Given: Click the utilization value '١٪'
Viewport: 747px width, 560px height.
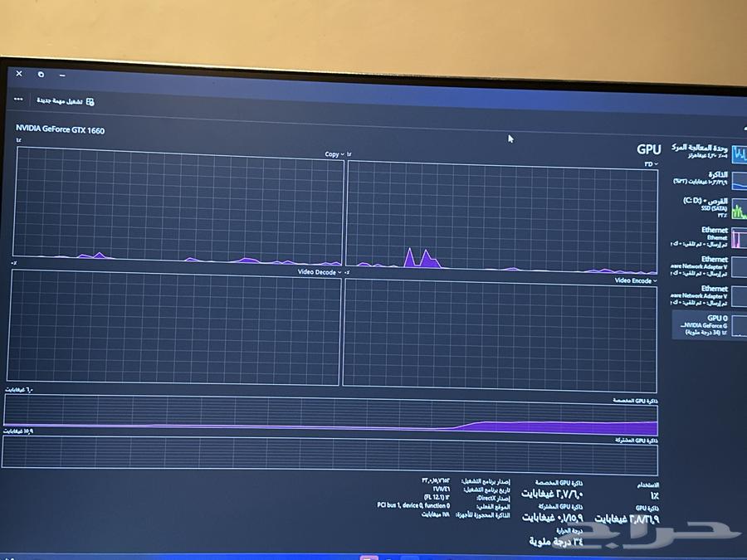Looking at the screenshot, I should [x=655, y=496].
